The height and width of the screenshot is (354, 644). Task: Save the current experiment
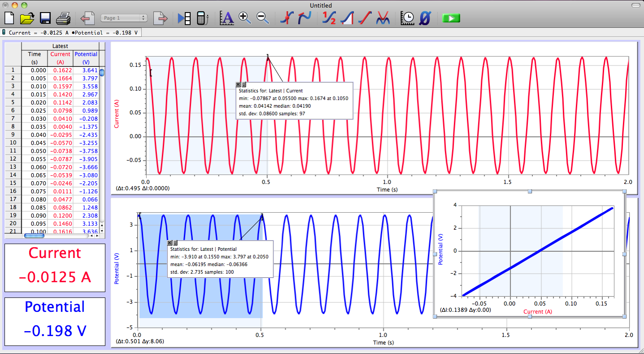45,17
